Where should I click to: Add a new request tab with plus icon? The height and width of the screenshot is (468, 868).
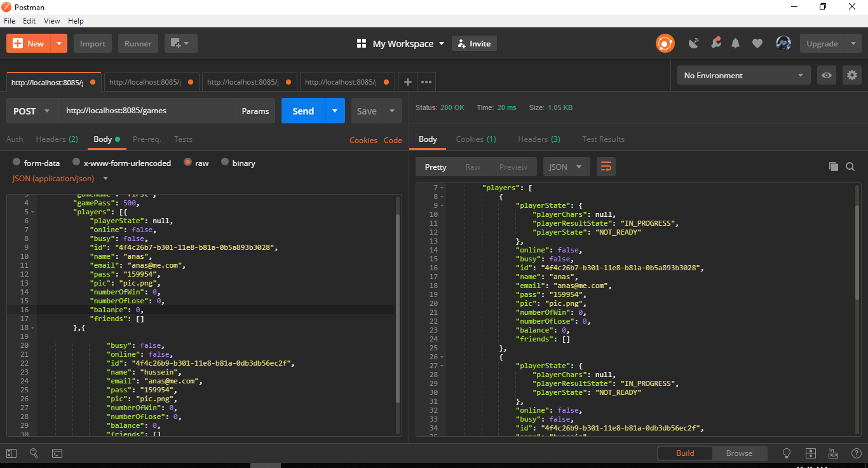click(x=408, y=82)
